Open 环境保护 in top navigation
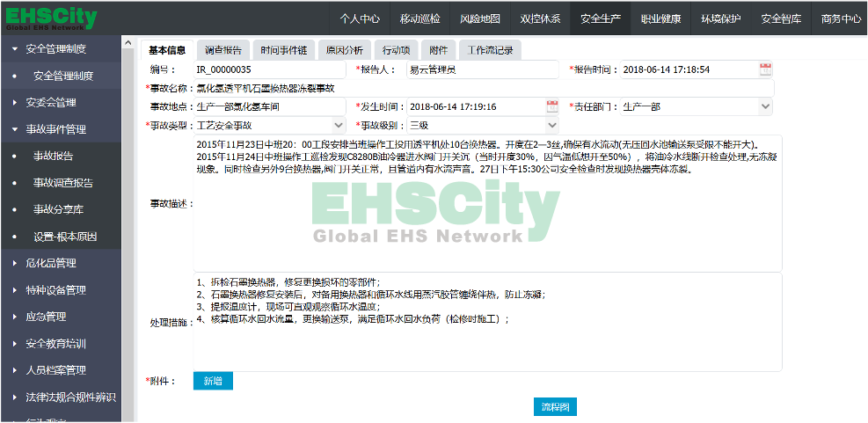The width and height of the screenshot is (868, 423). tap(721, 18)
